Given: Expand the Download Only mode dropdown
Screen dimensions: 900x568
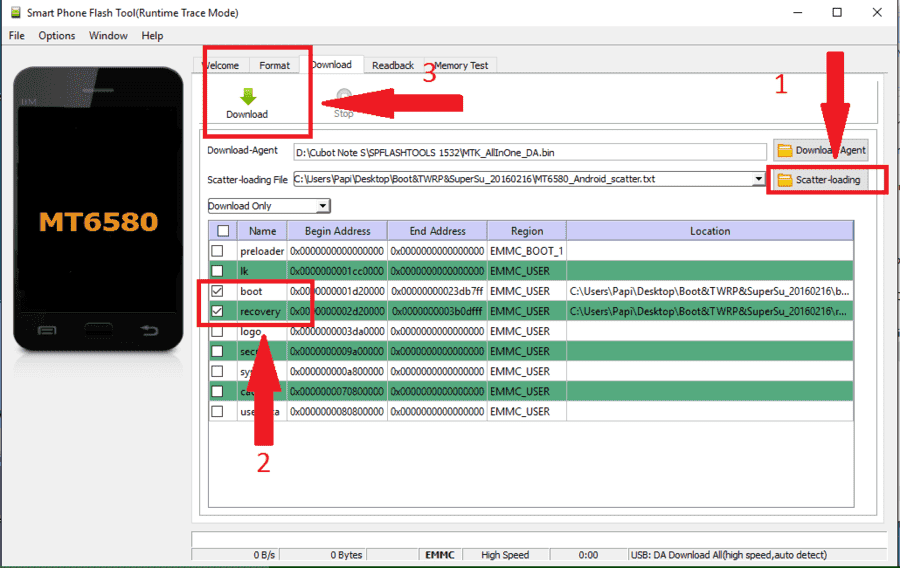Looking at the screenshot, I should pyautogui.click(x=323, y=206).
